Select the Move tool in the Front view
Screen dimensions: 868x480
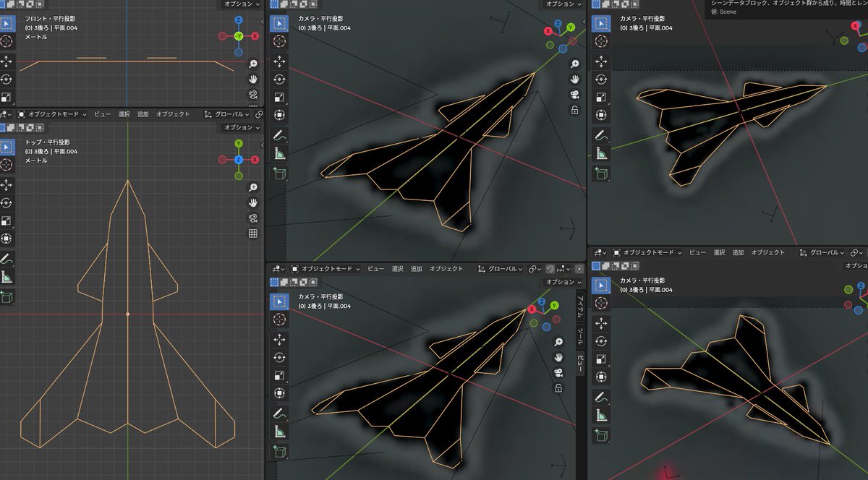pos(7,61)
